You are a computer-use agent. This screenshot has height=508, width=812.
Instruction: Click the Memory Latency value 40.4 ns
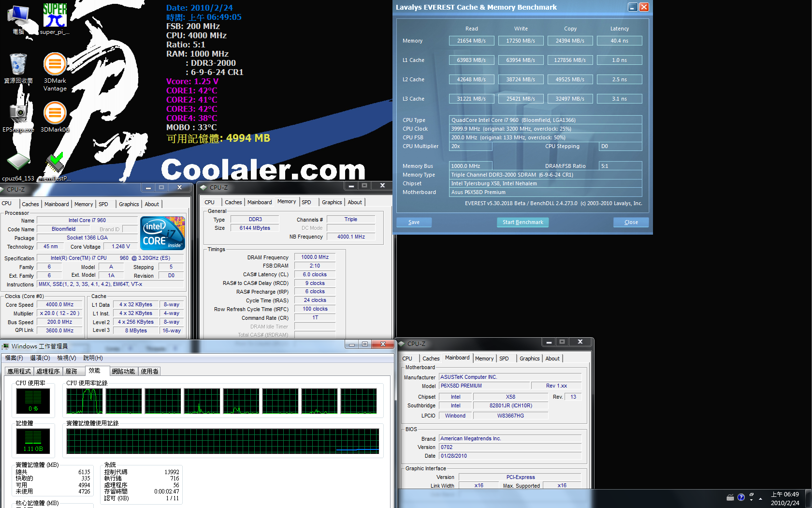(x=620, y=41)
